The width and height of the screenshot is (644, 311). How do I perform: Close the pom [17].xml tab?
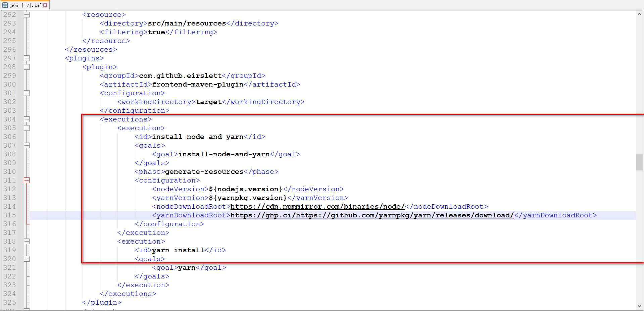(x=45, y=5)
